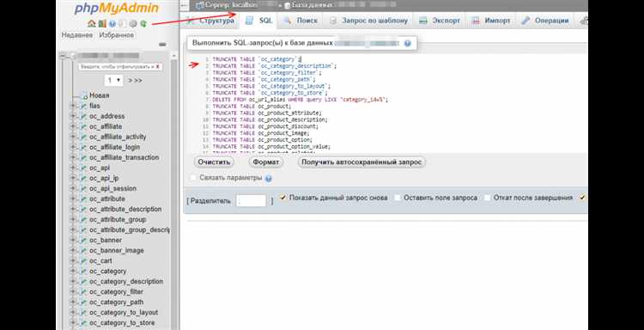Image resolution: width=644 pixels, height=330 pixels.
Task: Click the phpMyAdmin logo
Action: click(117, 9)
